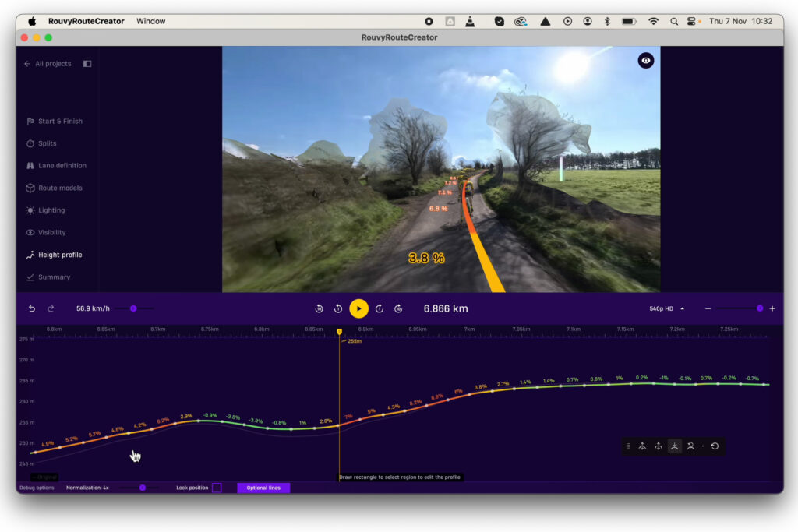Select the highlighted flatten-down profile tool
The width and height of the screenshot is (798, 532).
click(674, 446)
